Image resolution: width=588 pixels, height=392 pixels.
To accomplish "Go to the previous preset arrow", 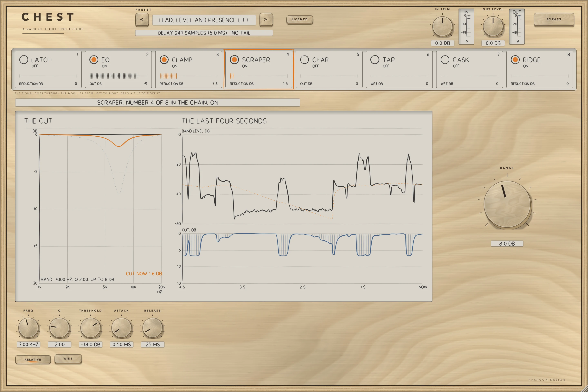I will [x=142, y=20].
